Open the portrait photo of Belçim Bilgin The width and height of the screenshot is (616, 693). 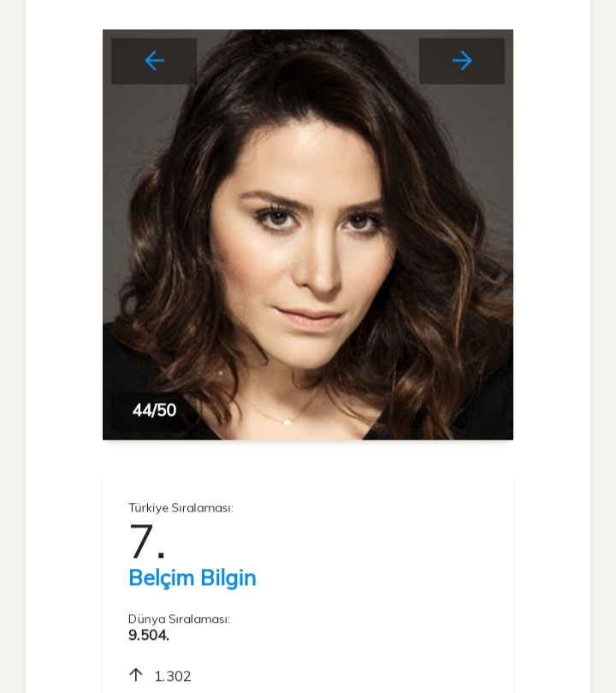(308, 234)
